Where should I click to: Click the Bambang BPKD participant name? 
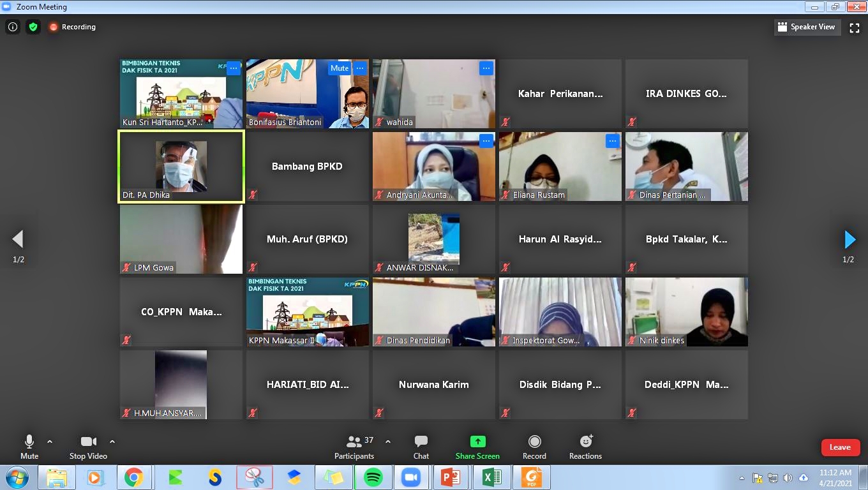pyautogui.click(x=307, y=167)
